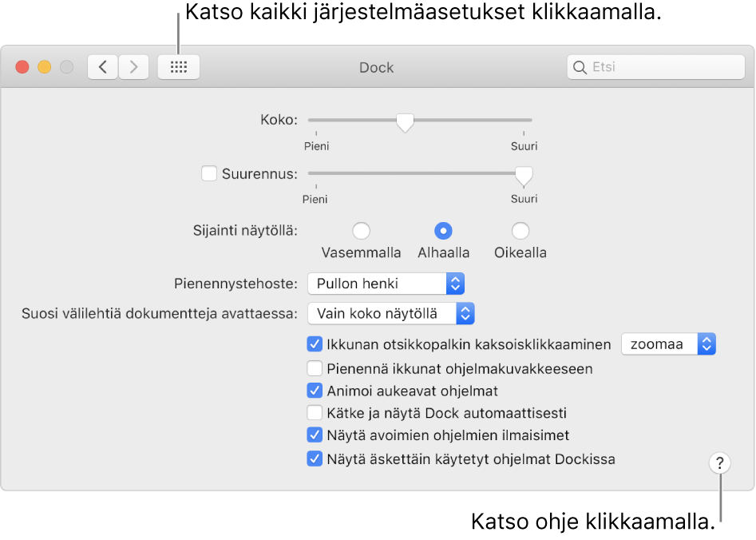Click the Suurennus slider knob
The image size is (756, 540).
click(x=524, y=174)
